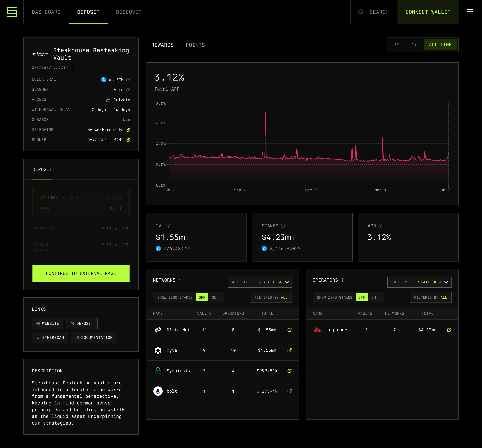
Task: Open the Etherscan link
Action: pos(50,338)
